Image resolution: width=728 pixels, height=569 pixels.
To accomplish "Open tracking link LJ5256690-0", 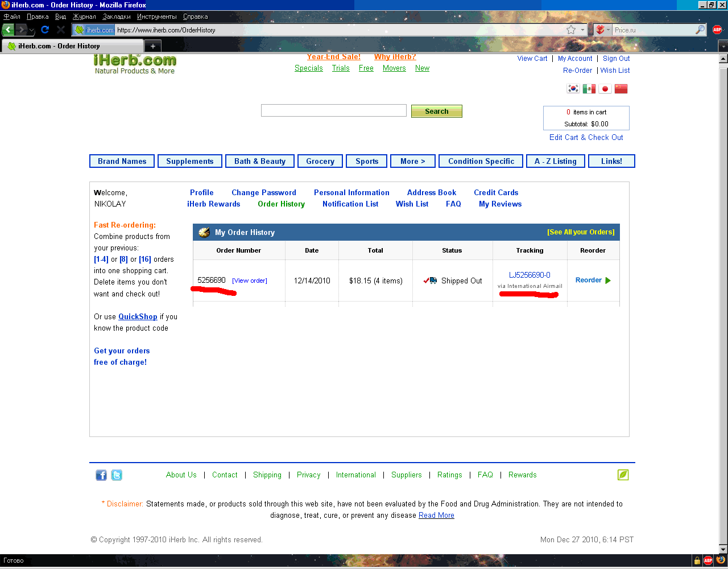I will (530, 275).
